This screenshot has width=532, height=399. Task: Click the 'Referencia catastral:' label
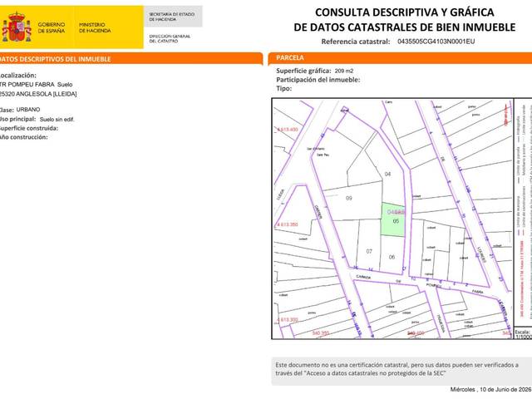356,42
